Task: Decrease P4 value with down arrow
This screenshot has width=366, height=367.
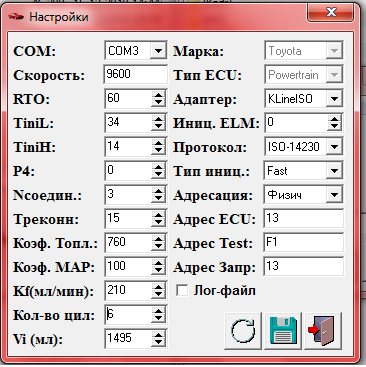Action: click(x=158, y=175)
